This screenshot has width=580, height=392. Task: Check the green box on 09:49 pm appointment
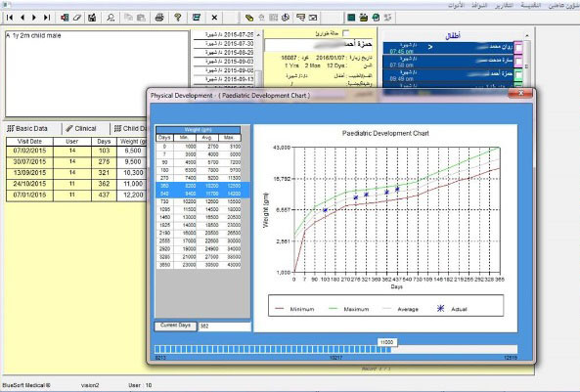(518, 75)
